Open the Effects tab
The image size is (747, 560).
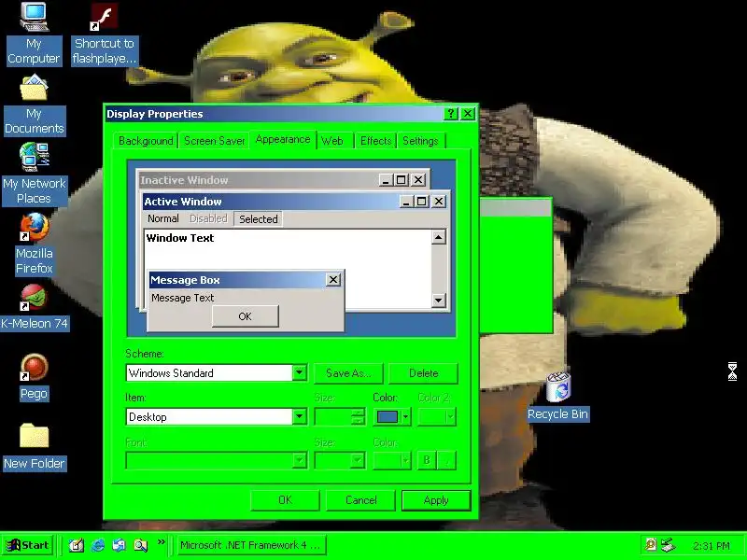click(375, 141)
